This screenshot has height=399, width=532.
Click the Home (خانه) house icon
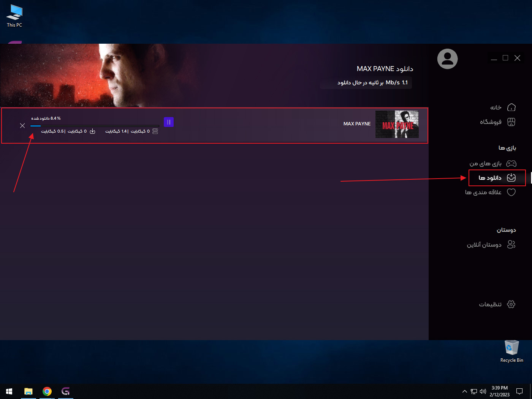(511, 108)
